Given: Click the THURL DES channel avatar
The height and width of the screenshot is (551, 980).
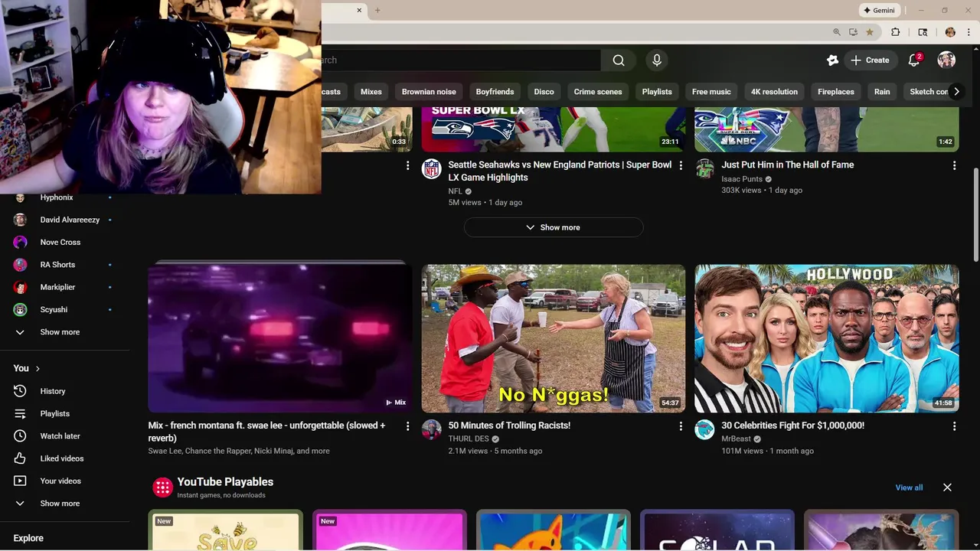Looking at the screenshot, I should [x=432, y=429].
